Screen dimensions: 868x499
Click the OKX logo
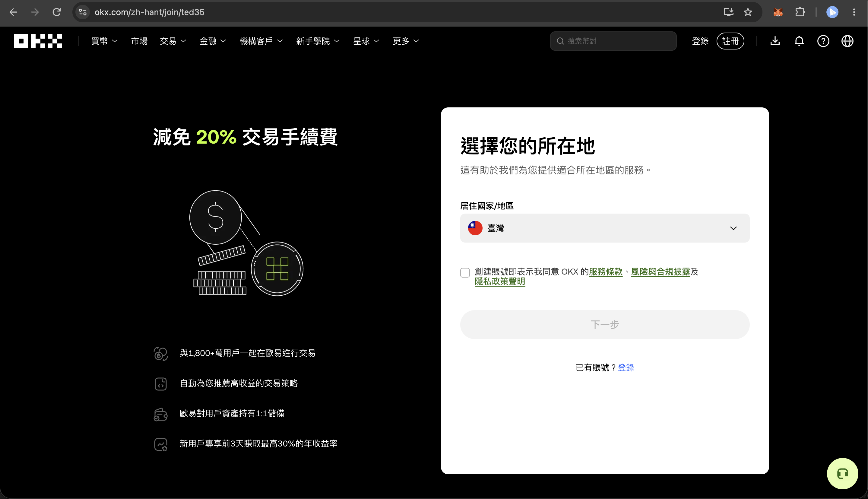click(38, 41)
